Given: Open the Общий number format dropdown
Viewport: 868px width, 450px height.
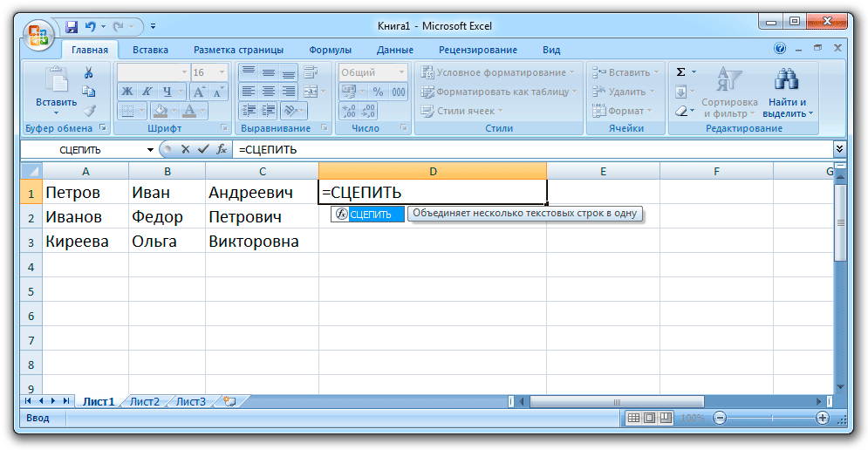Looking at the screenshot, I should 402,72.
